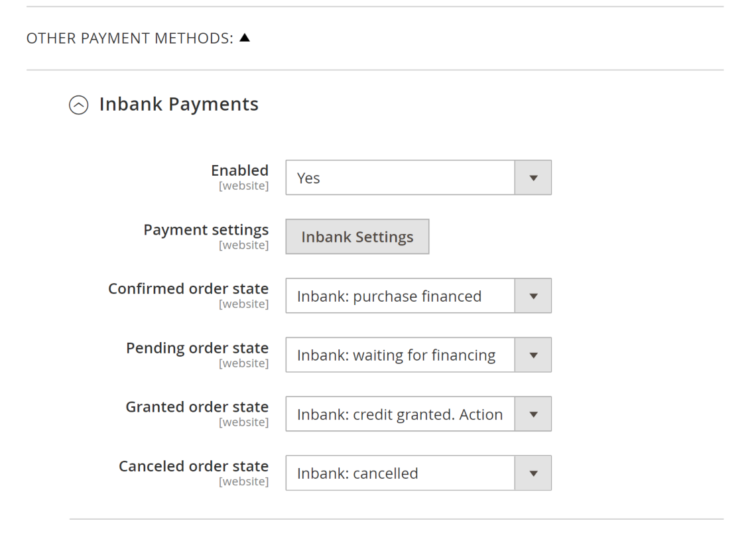Image resolution: width=756 pixels, height=539 pixels.
Task: Click the Inbank Payments section title
Action: point(179,104)
